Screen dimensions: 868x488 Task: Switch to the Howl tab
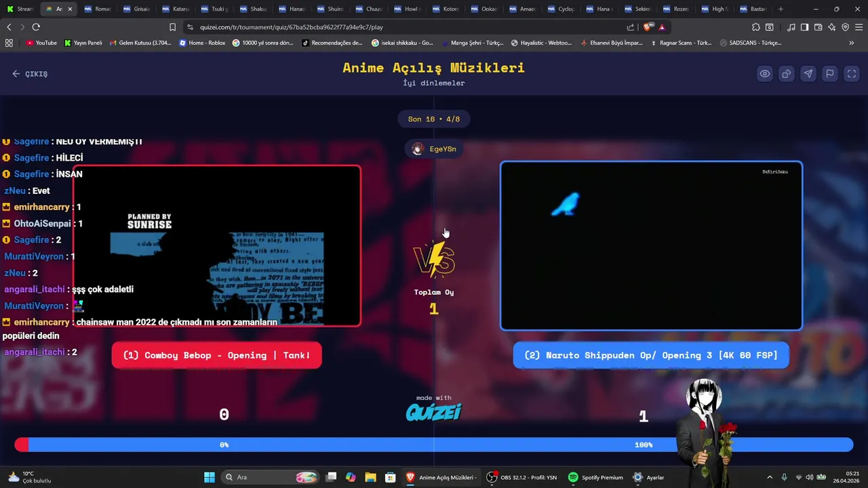[x=408, y=9]
